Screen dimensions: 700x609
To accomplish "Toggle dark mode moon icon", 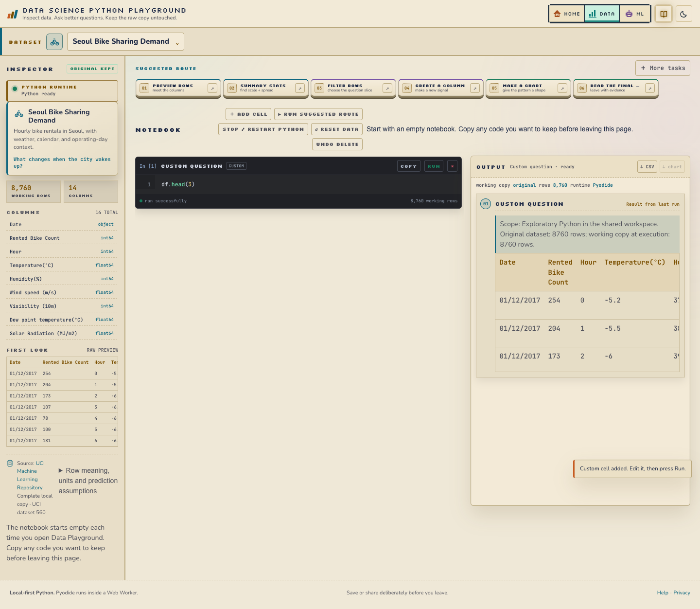I will point(683,14).
